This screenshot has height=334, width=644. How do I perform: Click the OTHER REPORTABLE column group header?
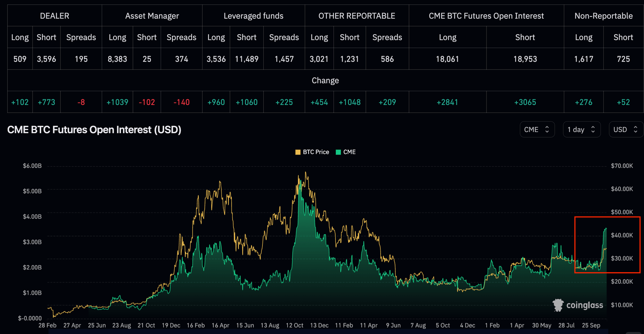click(357, 16)
